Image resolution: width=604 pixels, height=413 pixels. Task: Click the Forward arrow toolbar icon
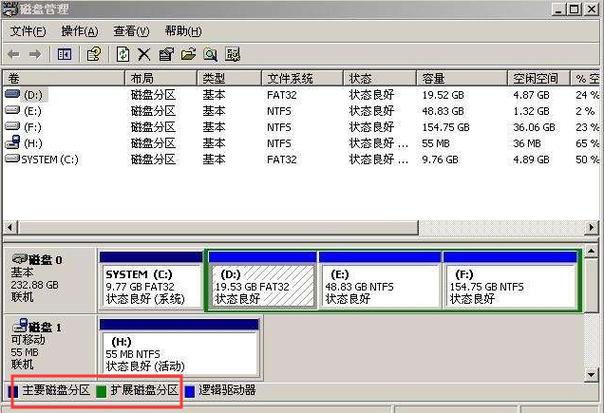(35, 55)
